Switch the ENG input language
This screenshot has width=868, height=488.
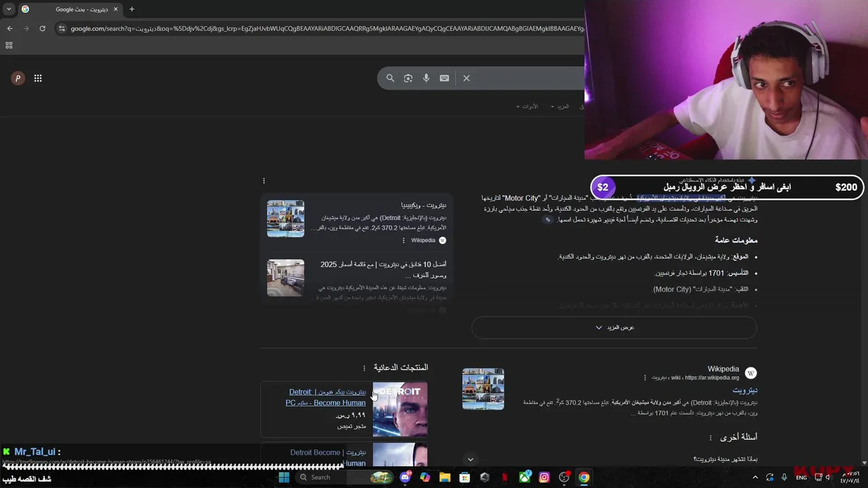(x=801, y=477)
